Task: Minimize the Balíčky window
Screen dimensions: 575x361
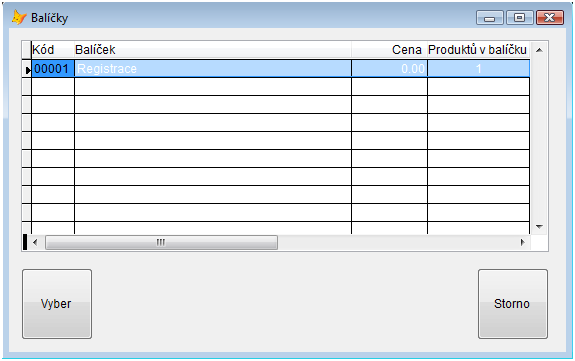Action: (x=490, y=18)
